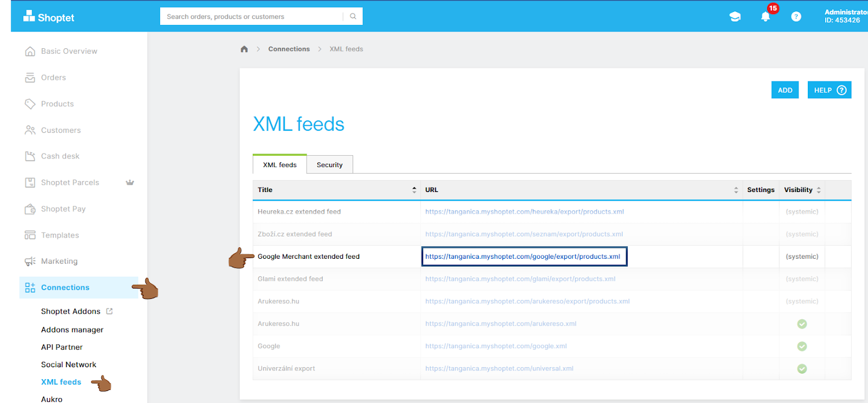Image resolution: width=868 pixels, height=403 pixels.
Task: Toggle visibility checkmark for Google feed row
Action: tap(802, 346)
